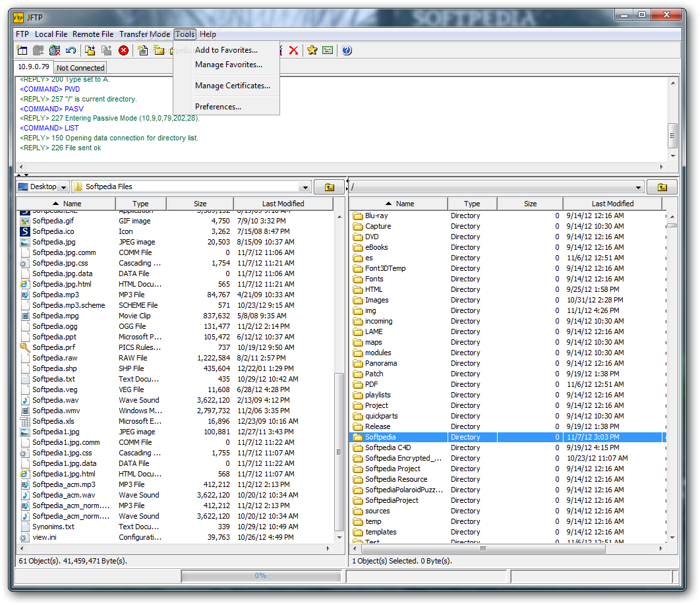Click the Softpedia.xls spreadsheet icon
The height and width of the screenshot is (605, 700).
[x=25, y=421]
